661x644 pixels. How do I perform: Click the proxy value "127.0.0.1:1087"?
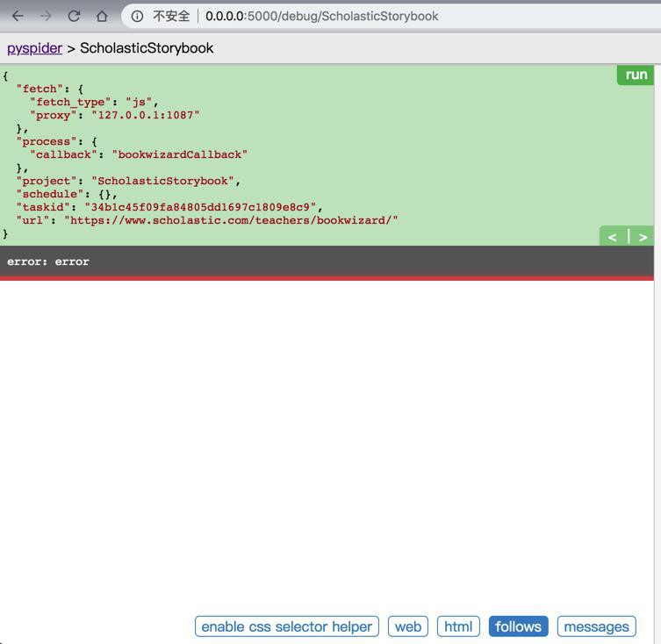[146, 115]
